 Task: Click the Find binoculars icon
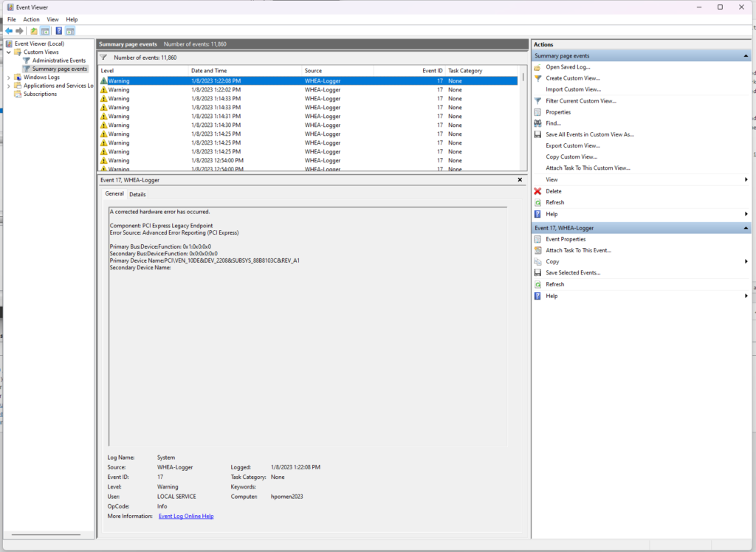[537, 123]
